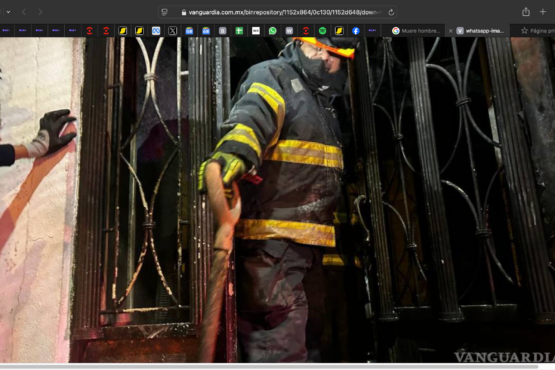This screenshot has width=555, height=370.
Task: Open the Spotify pinned tab
Action: [322, 31]
